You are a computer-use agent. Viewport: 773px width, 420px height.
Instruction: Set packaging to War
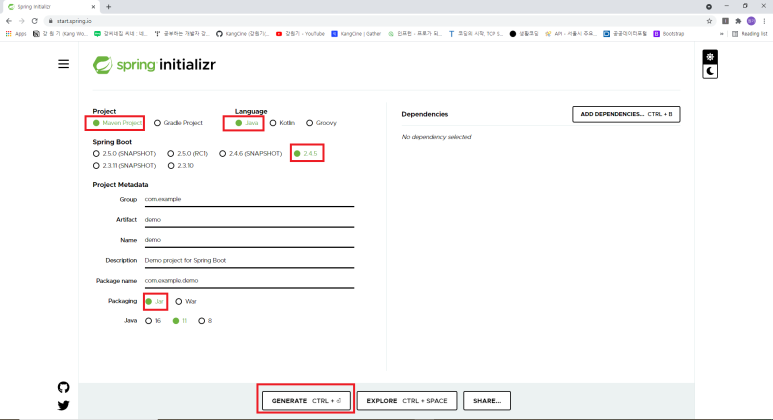[x=186, y=301]
